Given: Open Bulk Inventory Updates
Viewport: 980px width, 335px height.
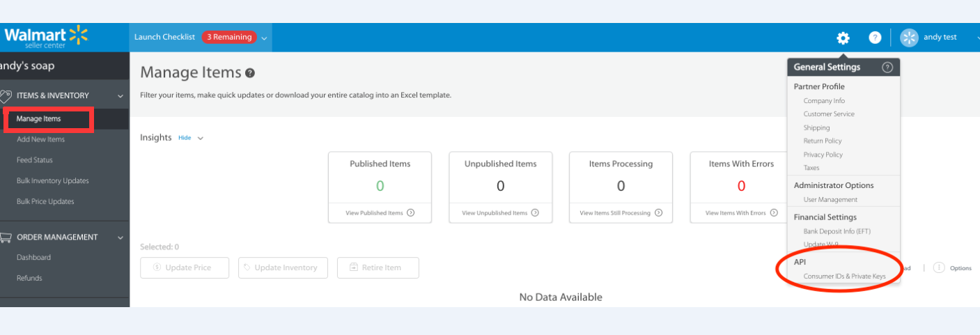Looking at the screenshot, I should click(53, 181).
